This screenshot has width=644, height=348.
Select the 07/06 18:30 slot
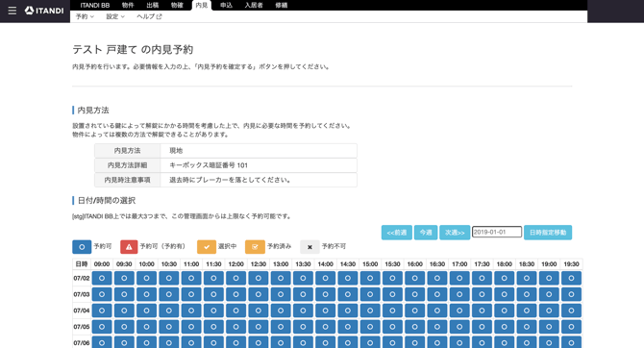pos(527,342)
